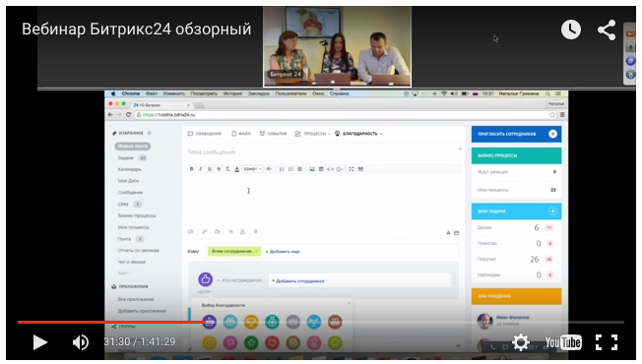Screen dimensions: 642x364
Task: Open the Благодарность dropdown arrow
Action: (381, 134)
